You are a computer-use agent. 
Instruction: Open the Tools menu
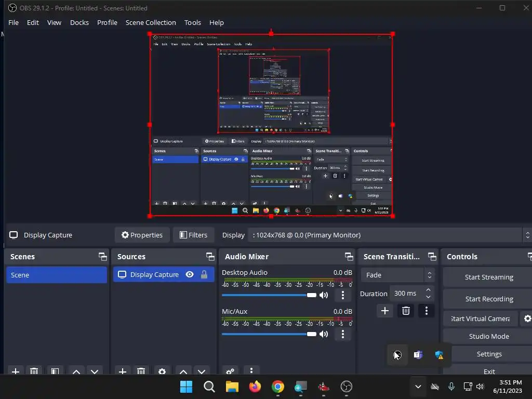click(x=193, y=22)
